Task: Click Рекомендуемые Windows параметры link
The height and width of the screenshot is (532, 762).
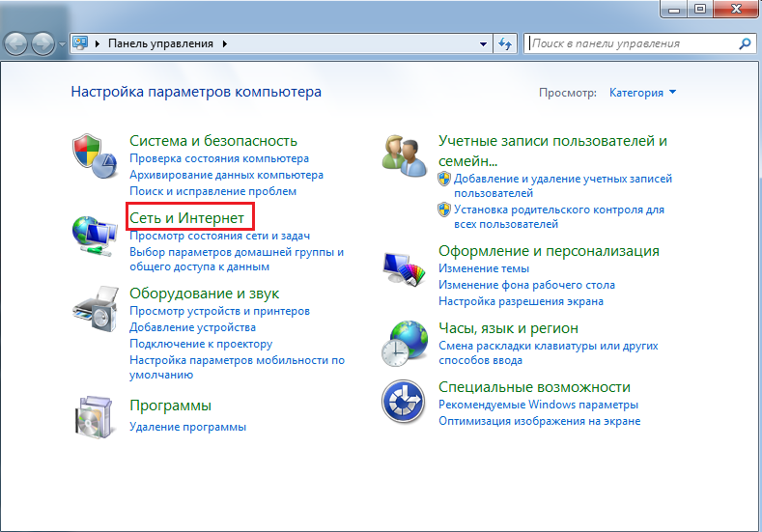Action: click(539, 405)
